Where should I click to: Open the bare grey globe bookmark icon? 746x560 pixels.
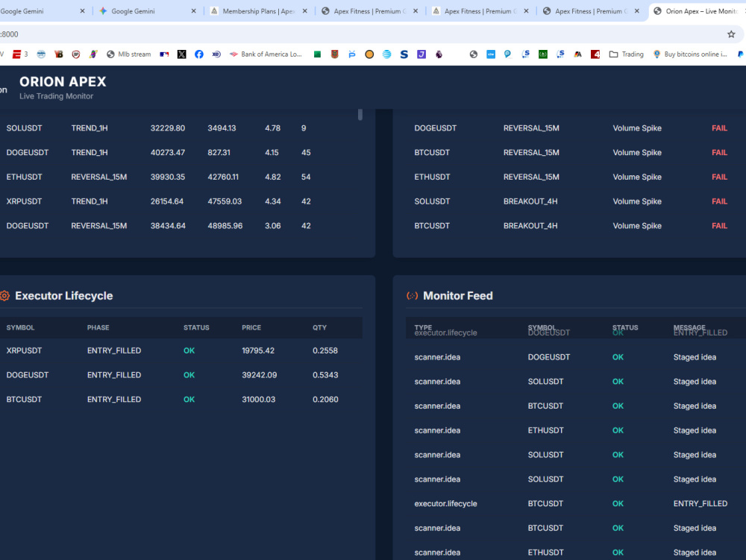[x=474, y=54]
